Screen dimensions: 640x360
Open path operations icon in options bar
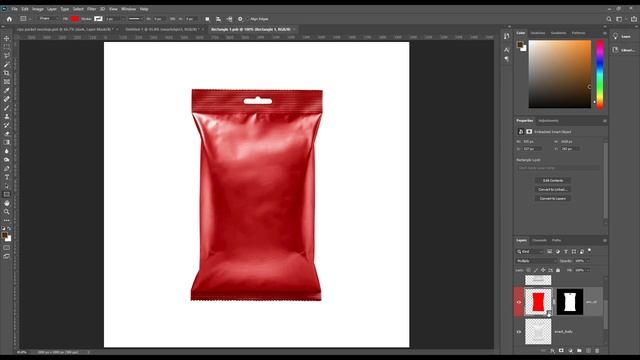pyautogui.click(x=207, y=19)
